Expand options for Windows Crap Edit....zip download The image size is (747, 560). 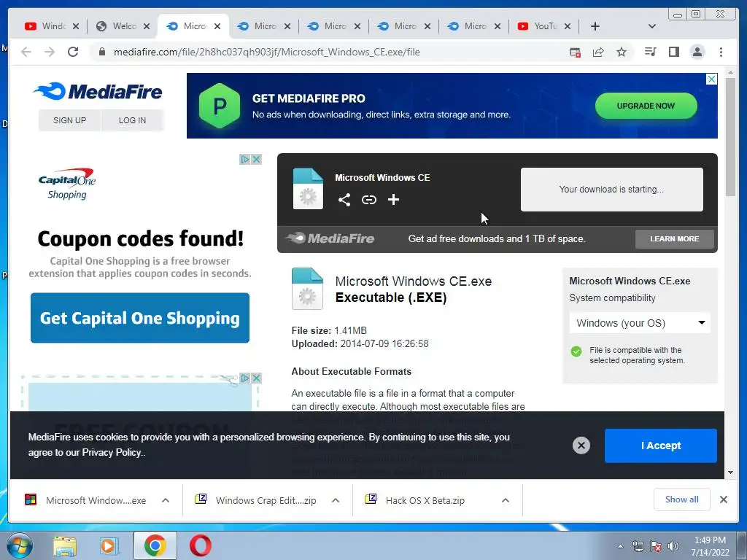336,500
